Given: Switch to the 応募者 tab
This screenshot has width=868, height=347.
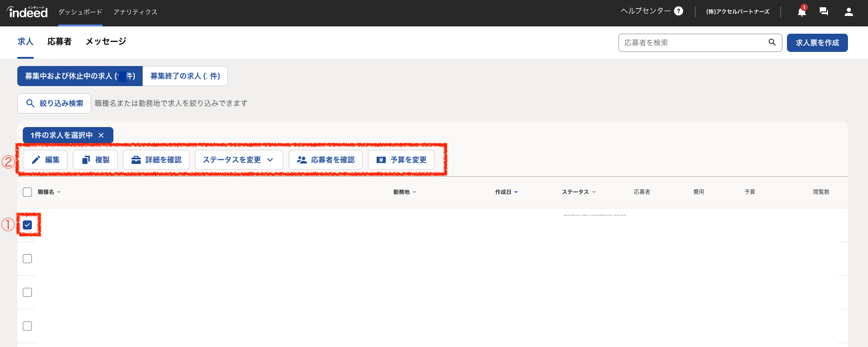Looking at the screenshot, I should tap(59, 41).
